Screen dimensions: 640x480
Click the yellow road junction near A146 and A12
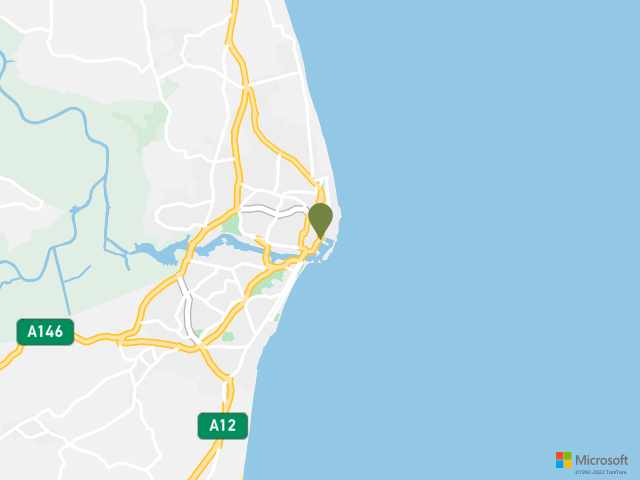(200, 346)
